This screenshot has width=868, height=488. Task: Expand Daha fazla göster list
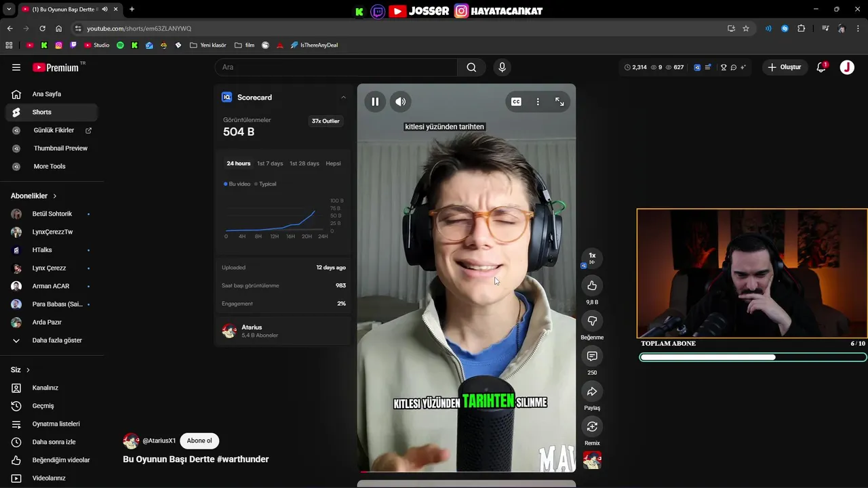tap(52, 340)
